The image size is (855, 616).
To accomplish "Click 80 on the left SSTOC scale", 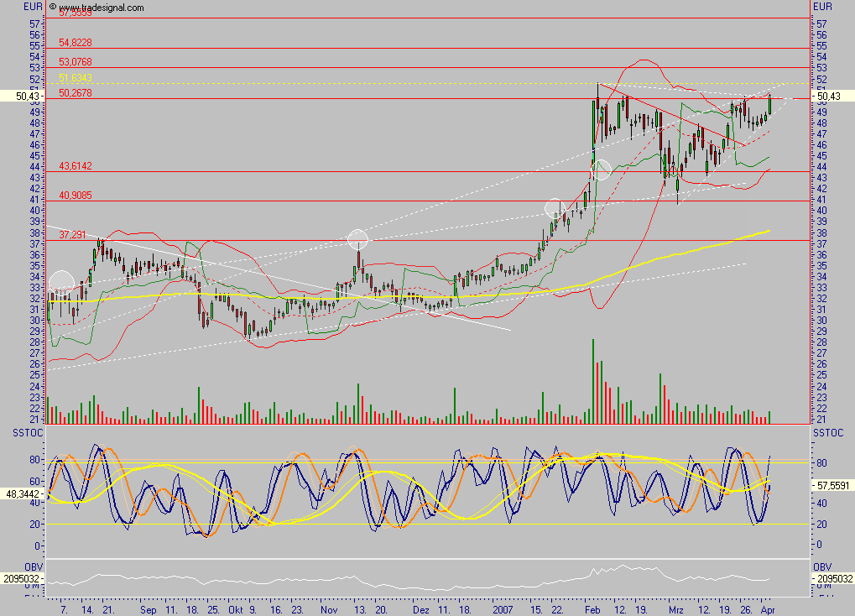I will click(35, 459).
